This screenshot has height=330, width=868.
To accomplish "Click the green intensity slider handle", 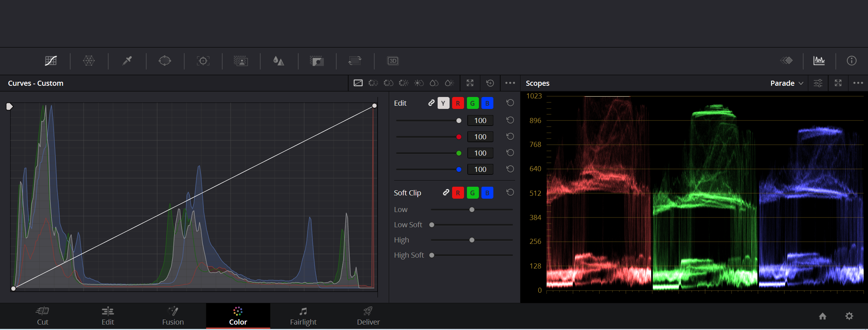I will (459, 153).
